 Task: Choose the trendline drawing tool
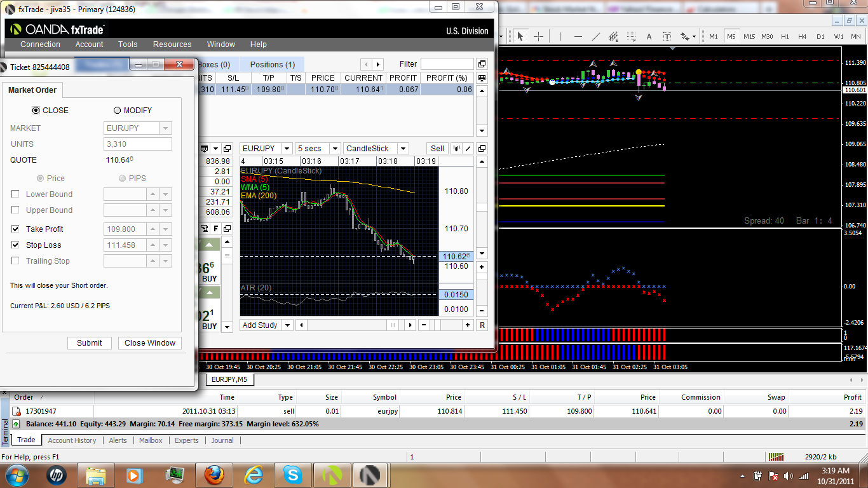pos(595,36)
